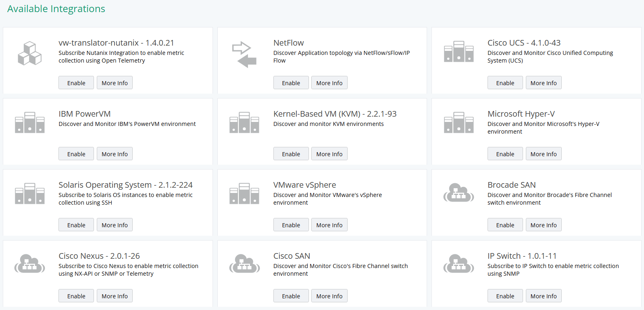Click the Cisco UCS server icon
This screenshot has height=310, width=644.
click(x=459, y=51)
